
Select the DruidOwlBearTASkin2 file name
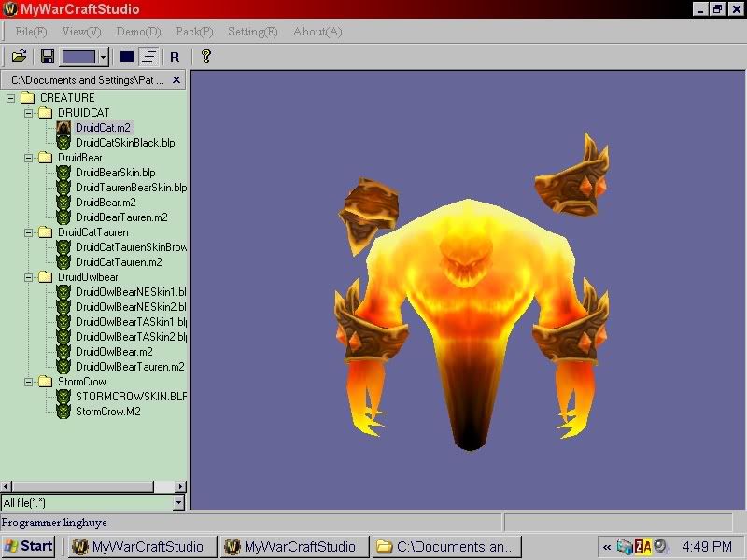[x=131, y=337]
